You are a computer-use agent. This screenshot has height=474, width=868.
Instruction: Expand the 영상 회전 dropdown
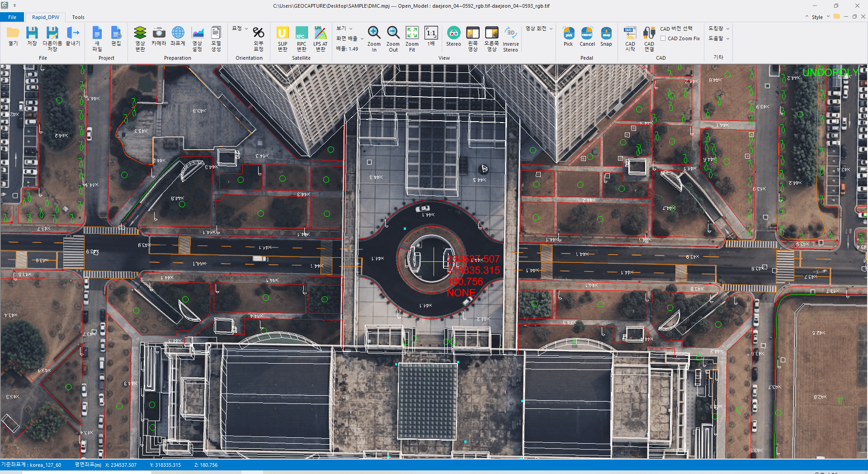tap(539, 28)
